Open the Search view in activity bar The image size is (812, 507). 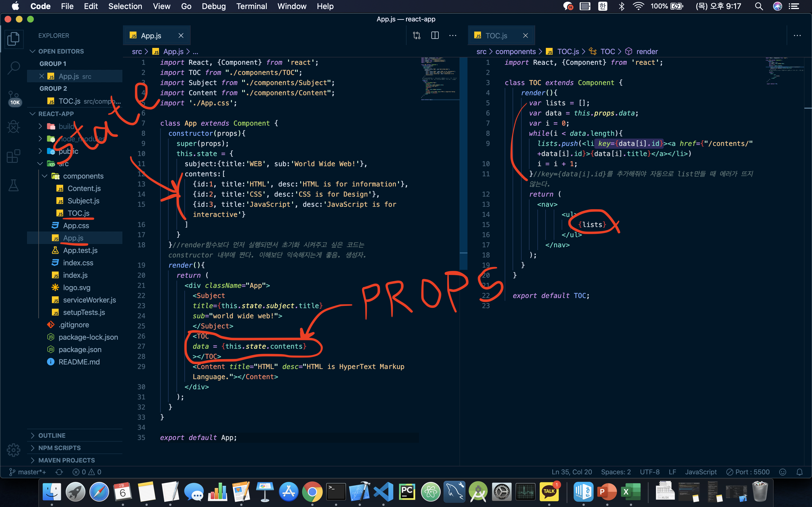pos(14,67)
